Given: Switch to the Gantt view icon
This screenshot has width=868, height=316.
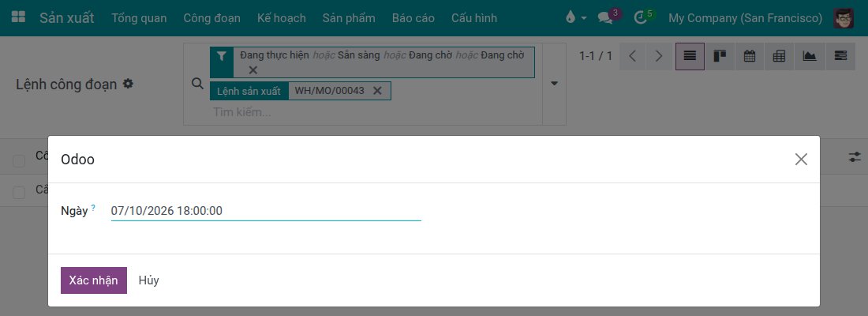Looking at the screenshot, I should tap(840, 56).
